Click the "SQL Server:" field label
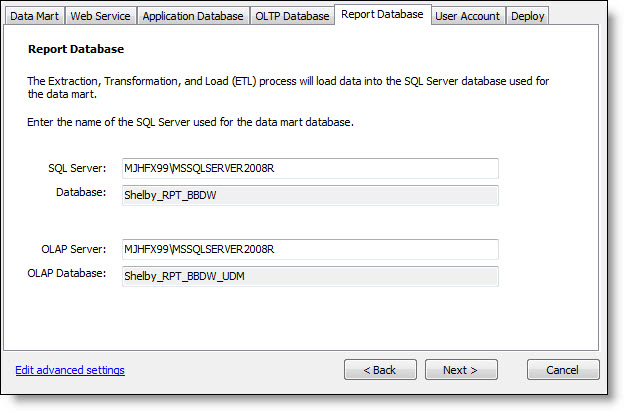The height and width of the screenshot is (411, 624). point(77,167)
